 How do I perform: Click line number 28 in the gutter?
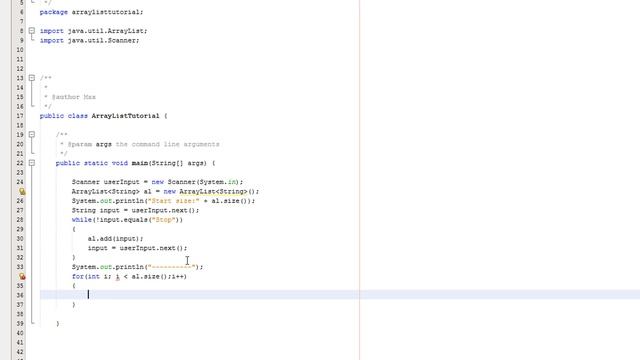20,220
